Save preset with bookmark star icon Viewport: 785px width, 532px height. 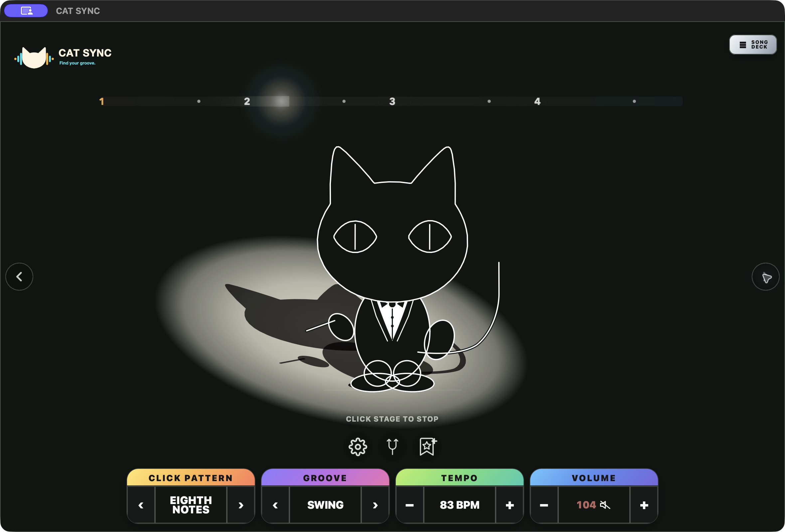(x=428, y=447)
